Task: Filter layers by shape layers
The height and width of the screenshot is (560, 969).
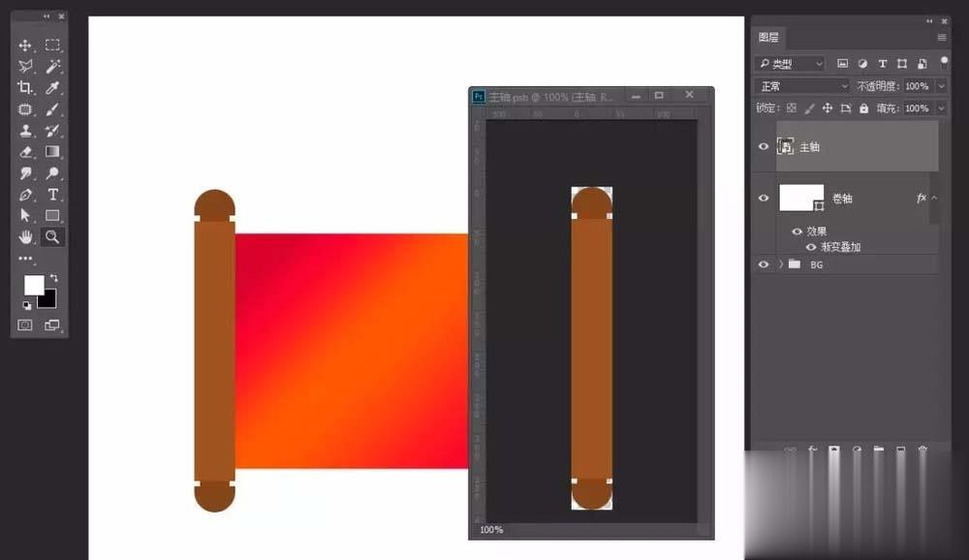Action: [x=902, y=64]
